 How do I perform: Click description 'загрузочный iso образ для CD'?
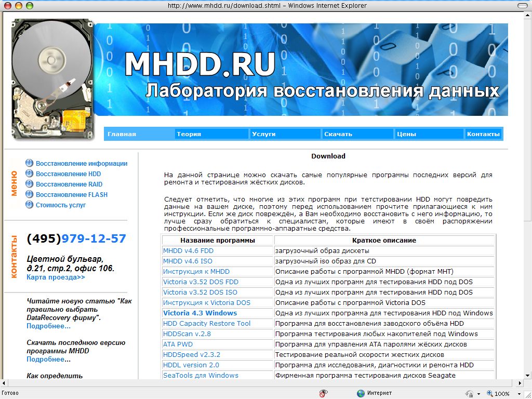coord(325,261)
